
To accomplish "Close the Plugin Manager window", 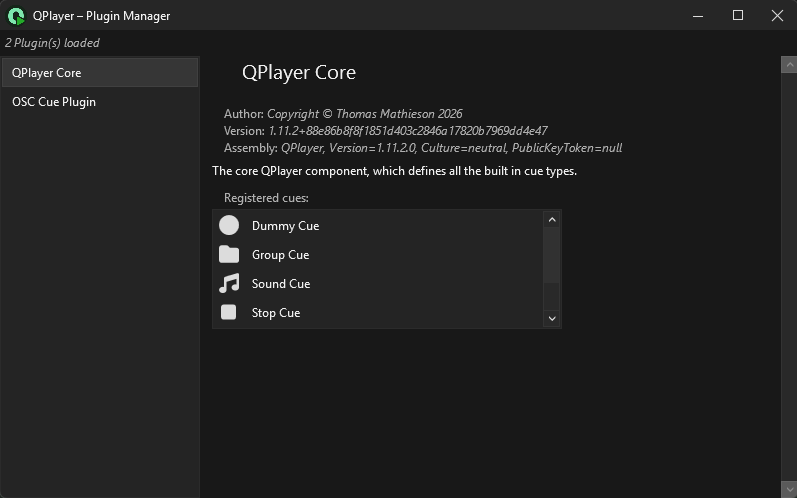I will pyautogui.click(x=777, y=16).
